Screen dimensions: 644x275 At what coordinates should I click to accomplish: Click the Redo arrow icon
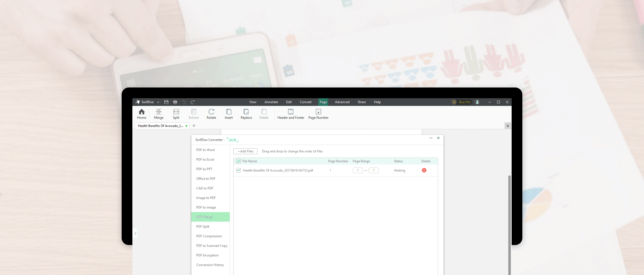coord(193,102)
